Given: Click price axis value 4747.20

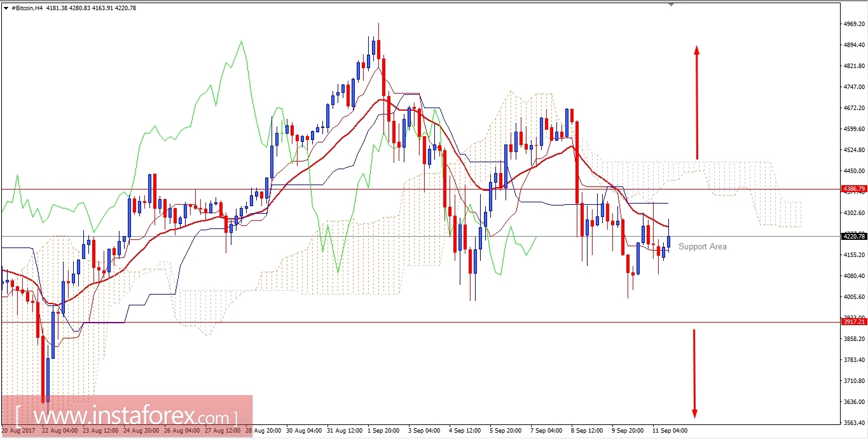Looking at the screenshot, I should (855, 87).
